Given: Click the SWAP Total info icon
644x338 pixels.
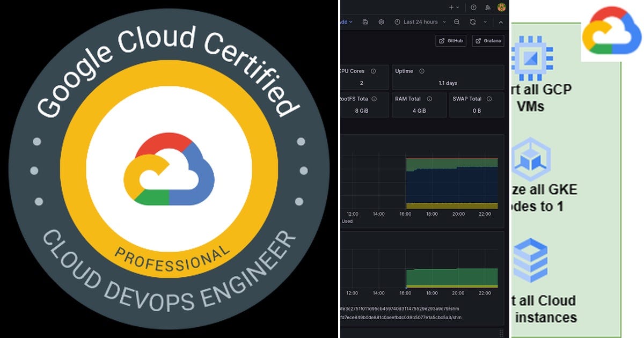Looking at the screenshot, I should pyautogui.click(x=489, y=99).
